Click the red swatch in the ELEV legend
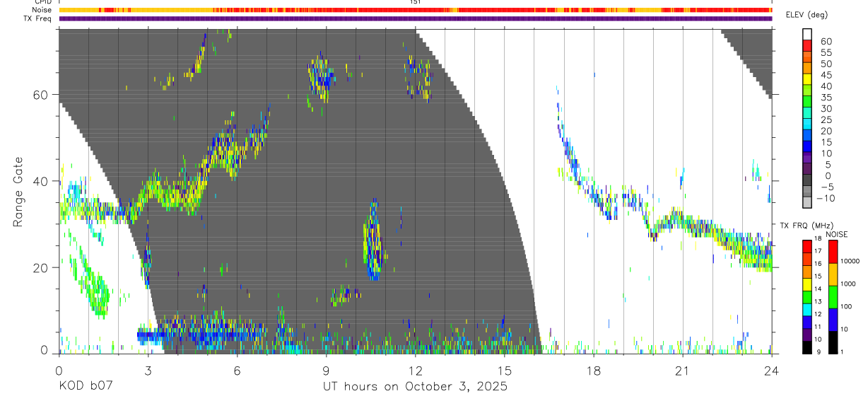Screen dimensions: 868x401 click(x=807, y=47)
